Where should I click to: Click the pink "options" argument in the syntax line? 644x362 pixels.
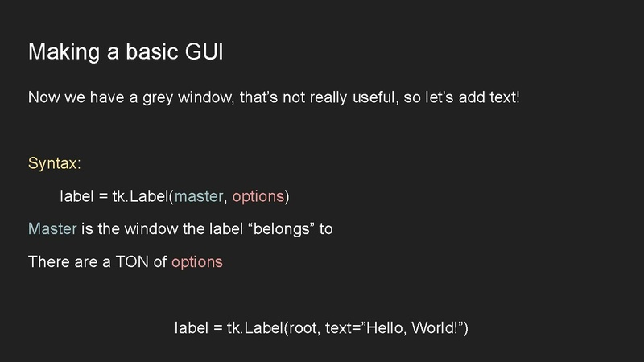(x=258, y=196)
